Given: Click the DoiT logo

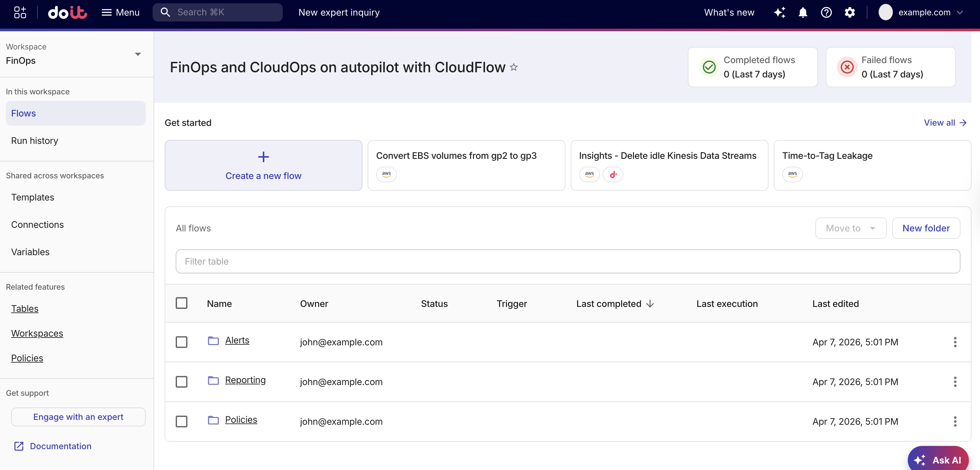Looking at the screenshot, I should tap(67, 12).
